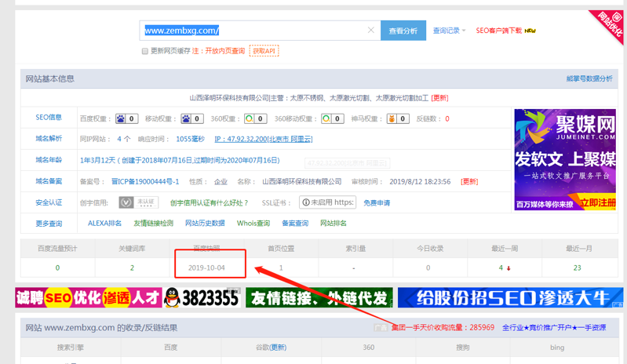Click the 360权重 circle icon
Screen dimensions: 627x364
(x=249, y=118)
